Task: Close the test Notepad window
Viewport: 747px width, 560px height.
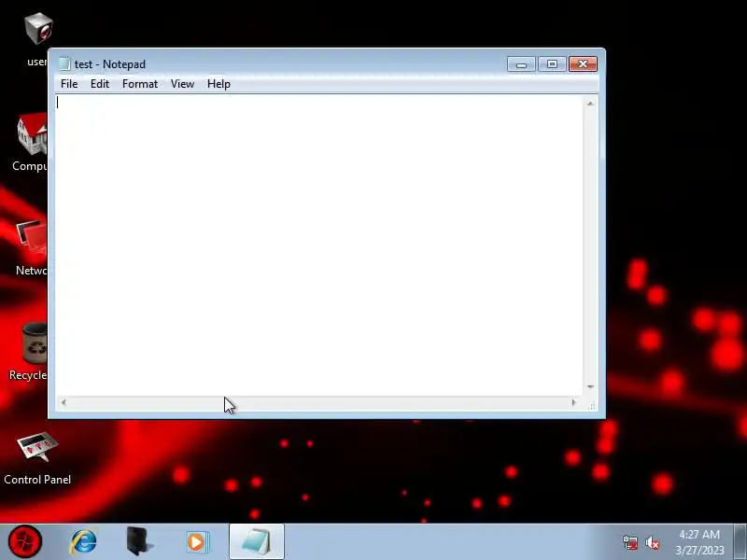Action: click(583, 64)
